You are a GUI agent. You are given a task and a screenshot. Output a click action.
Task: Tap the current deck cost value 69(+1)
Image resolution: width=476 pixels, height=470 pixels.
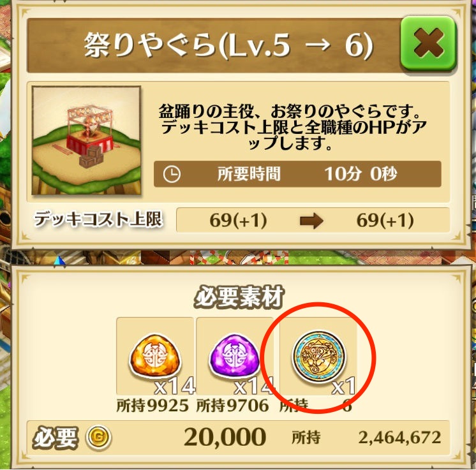click(238, 220)
